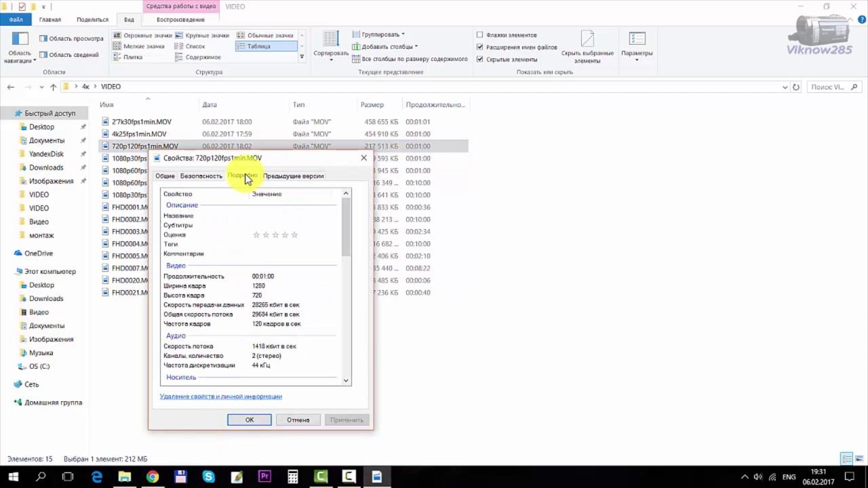
Task: Uncheck Скрытые элементы checkbox
Action: [507, 60]
